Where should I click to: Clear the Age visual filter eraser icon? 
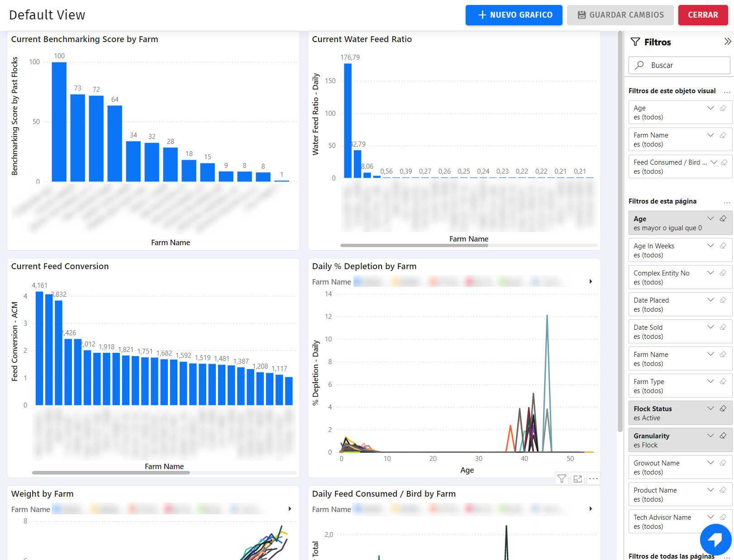point(723,108)
